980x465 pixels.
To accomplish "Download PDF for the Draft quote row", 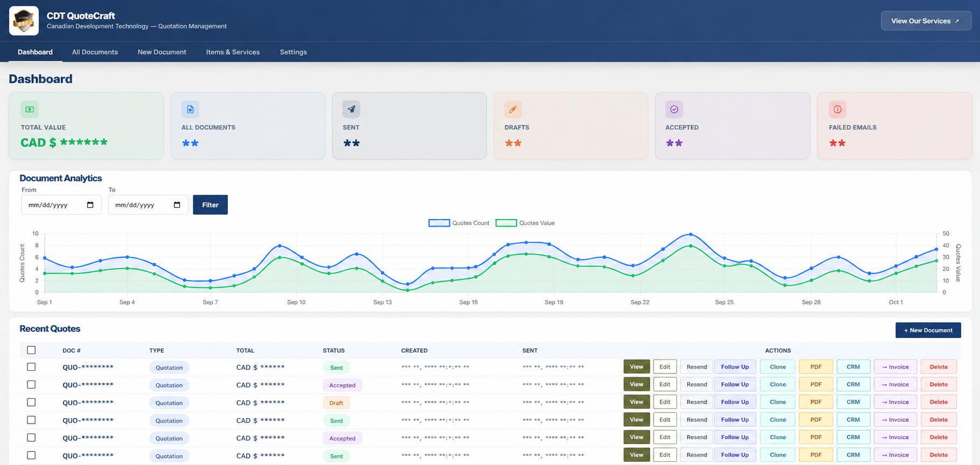I will [816, 402].
